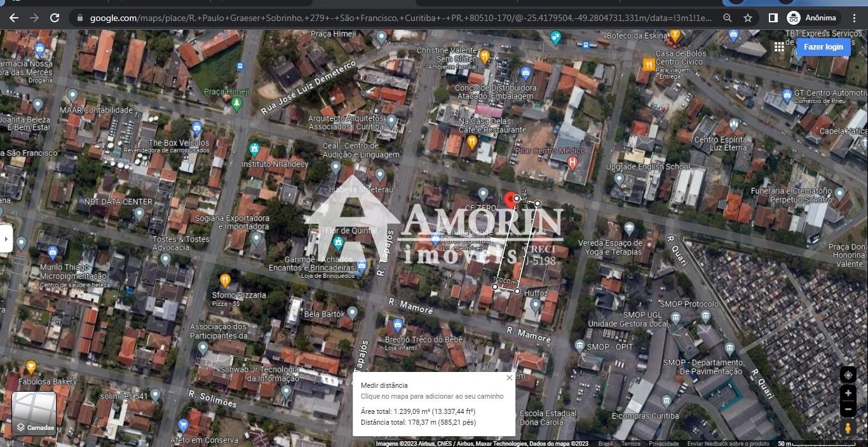This screenshot has height=447, width=868.
Task: Select the MAAR Contabilidade label
Action: click(97, 110)
